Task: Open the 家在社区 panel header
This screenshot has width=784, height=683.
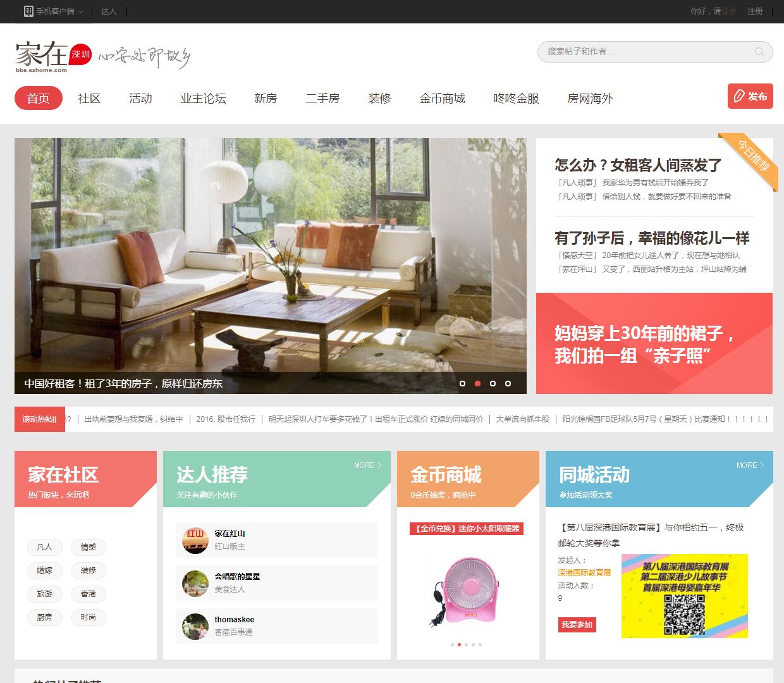Action: [x=85, y=479]
